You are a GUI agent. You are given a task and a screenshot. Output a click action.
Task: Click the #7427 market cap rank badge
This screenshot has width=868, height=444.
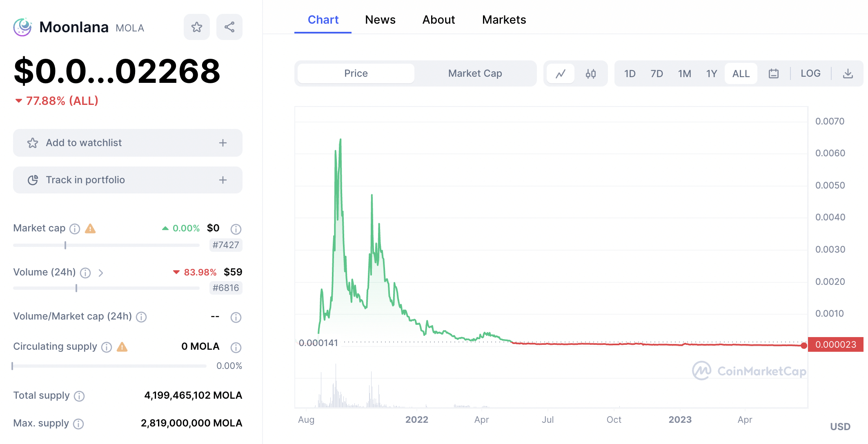click(x=226, y=245)
